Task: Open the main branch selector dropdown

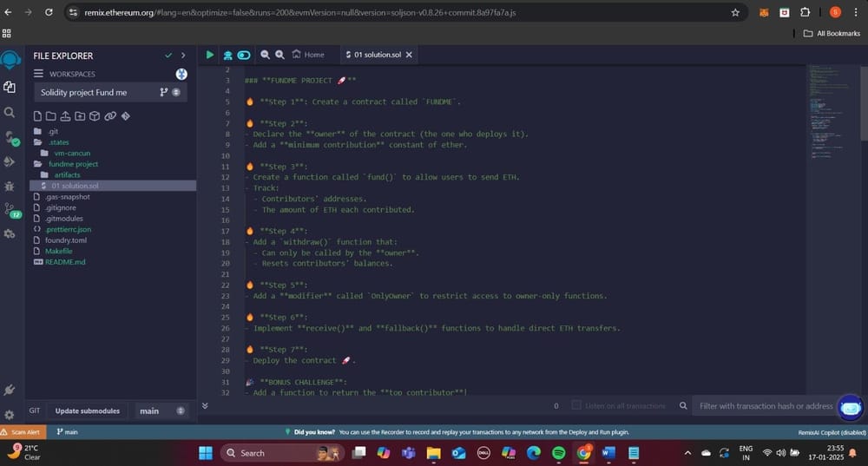Action: click(161, 410)
